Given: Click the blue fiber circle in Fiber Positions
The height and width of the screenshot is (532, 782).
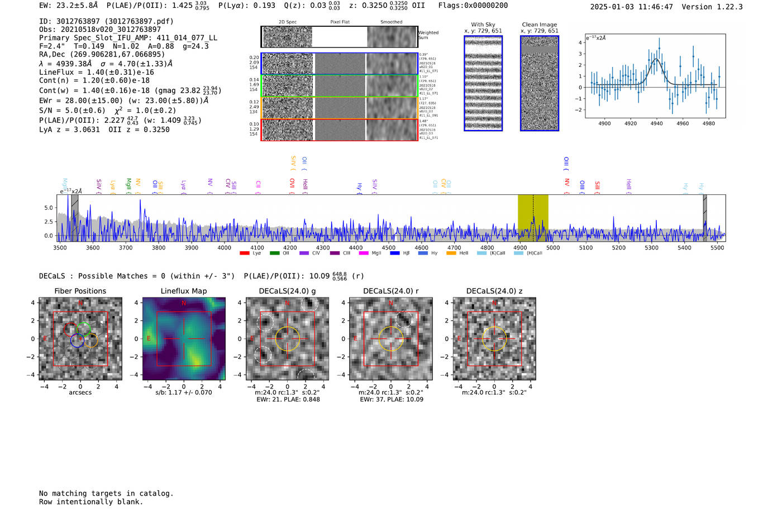Looking at the screenshot, I should click(77, 341).
